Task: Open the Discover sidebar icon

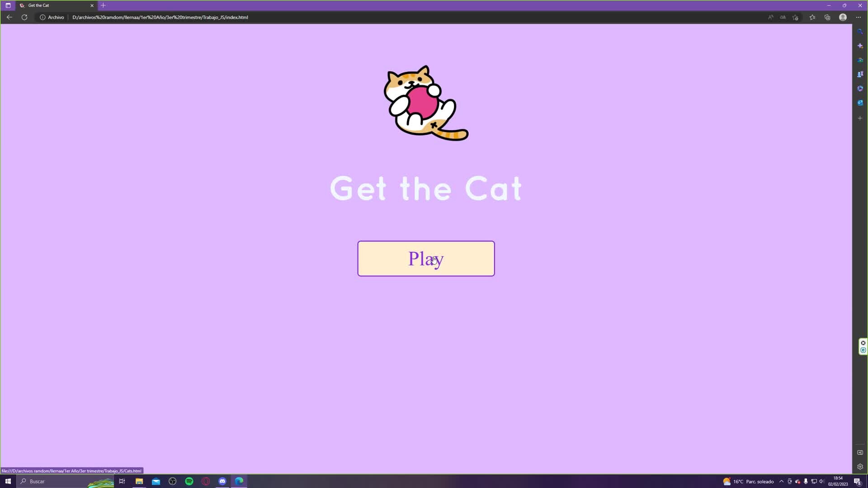Action: tap(860, 45)
